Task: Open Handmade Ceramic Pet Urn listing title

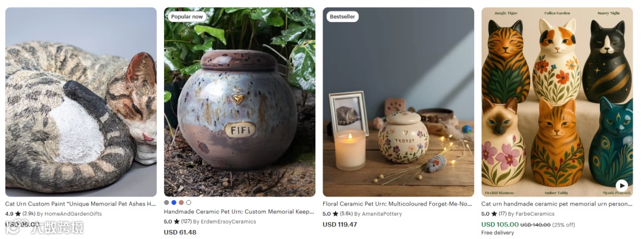Action: 239,212
